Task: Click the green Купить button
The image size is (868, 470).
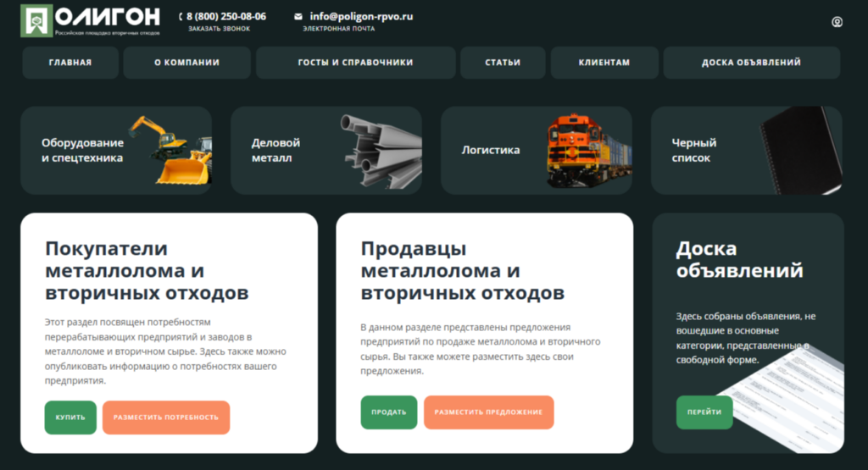Action: click(x=70, y=417)
